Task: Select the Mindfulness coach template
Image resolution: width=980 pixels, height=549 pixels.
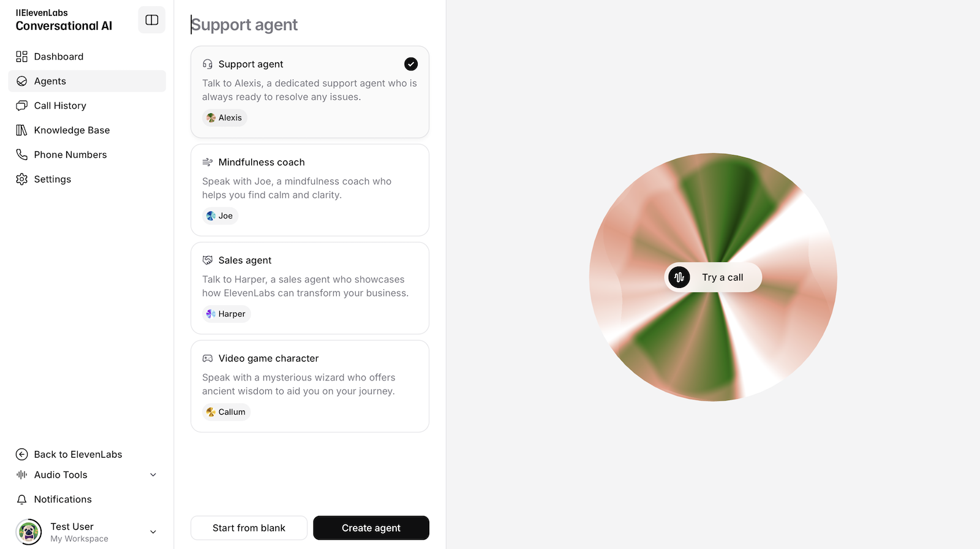Action: 310,190
